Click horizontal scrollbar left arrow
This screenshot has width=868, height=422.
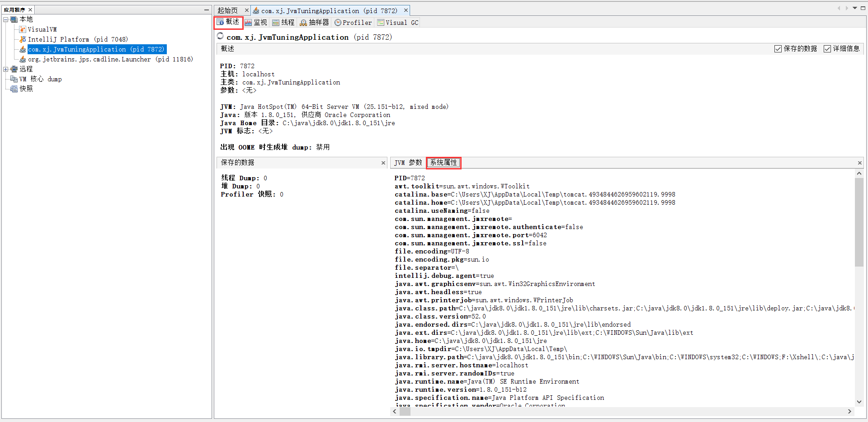click(395, 412)
